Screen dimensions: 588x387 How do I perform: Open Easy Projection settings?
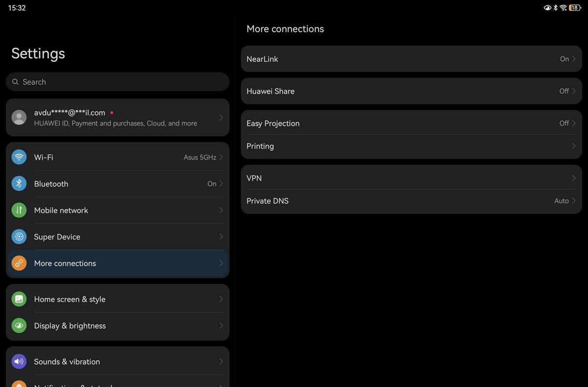(x=412, y=123)
